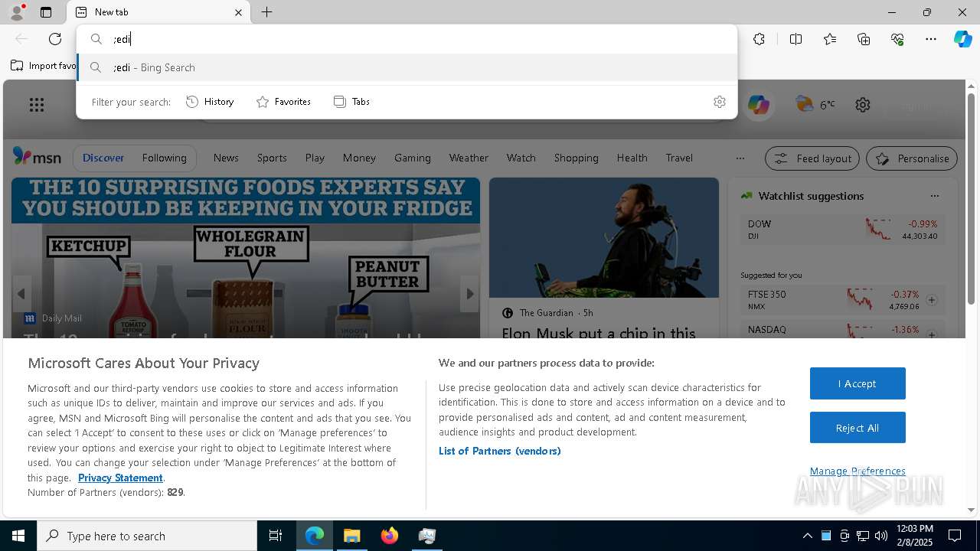Open the Elon Musk Guardian article

point(598,334)
